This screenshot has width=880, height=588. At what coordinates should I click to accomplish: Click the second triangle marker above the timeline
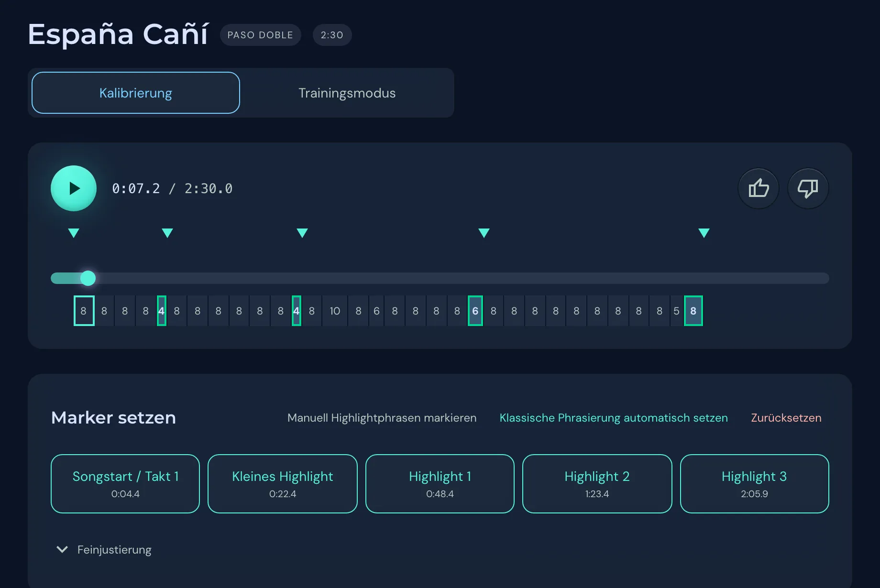[x=167, y=233]
